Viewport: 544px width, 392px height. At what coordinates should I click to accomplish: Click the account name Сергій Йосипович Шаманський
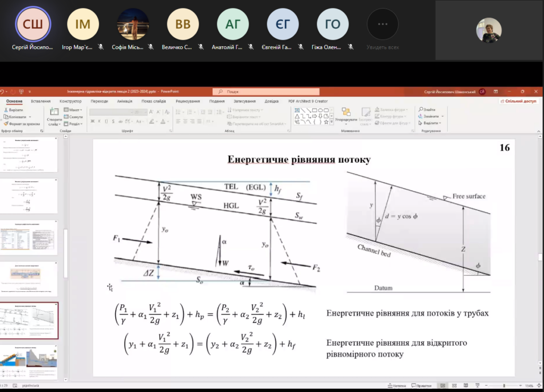pyautogui.click(x=449, y=92)
